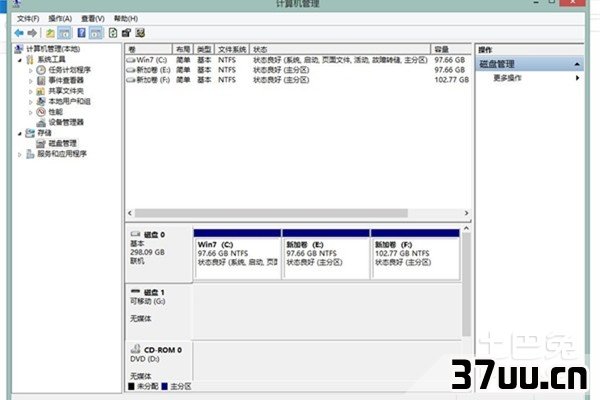Click the 服务和应用程序 icon in tree
Screen dimensions: 600x400
coord(30,154)
